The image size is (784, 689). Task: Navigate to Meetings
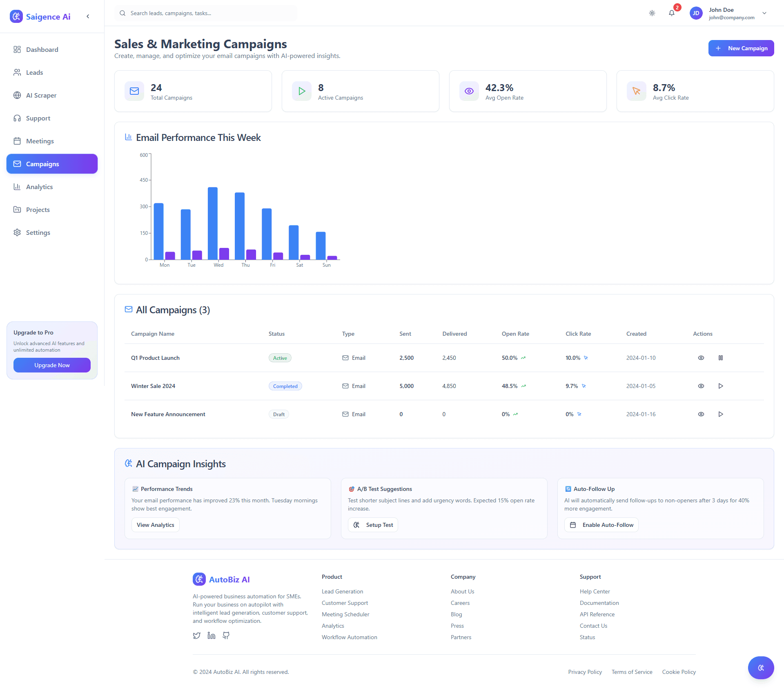tap(52, 141)
